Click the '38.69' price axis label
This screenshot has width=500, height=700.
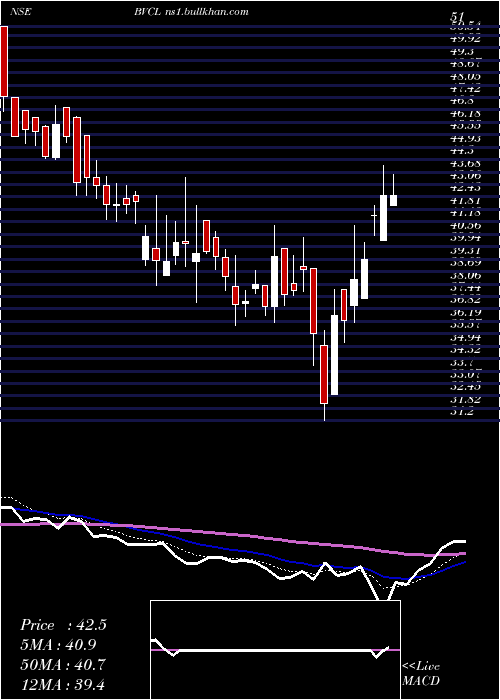click(466, 264)
